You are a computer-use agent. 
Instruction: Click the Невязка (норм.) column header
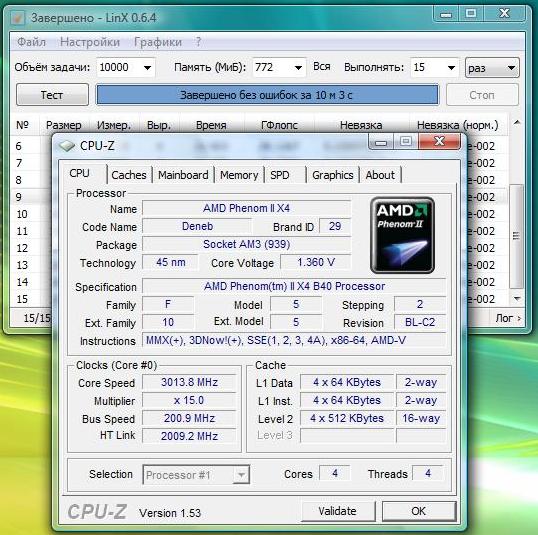tap(458, 125)
